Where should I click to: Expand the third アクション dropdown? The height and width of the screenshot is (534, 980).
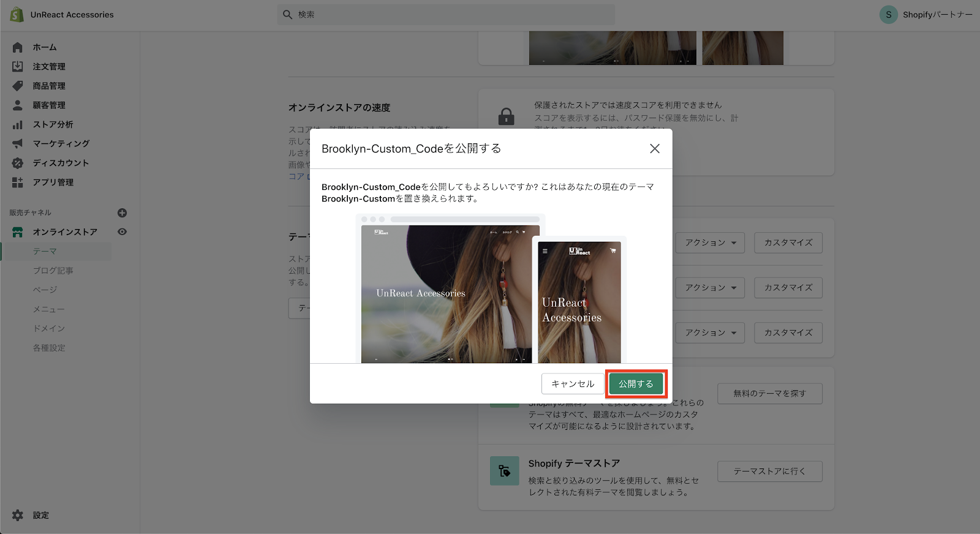click(x=710, y=333)
